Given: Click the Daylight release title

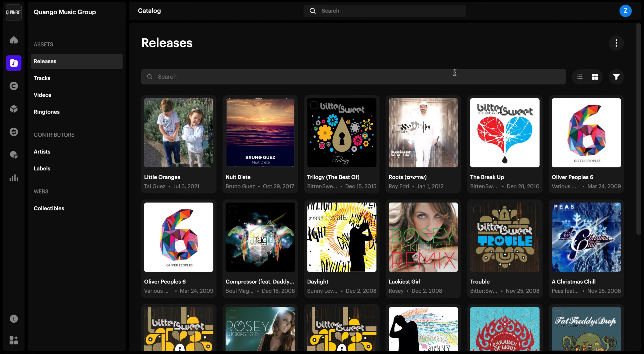Looking at the screenshot, I should tap(318, 282).
